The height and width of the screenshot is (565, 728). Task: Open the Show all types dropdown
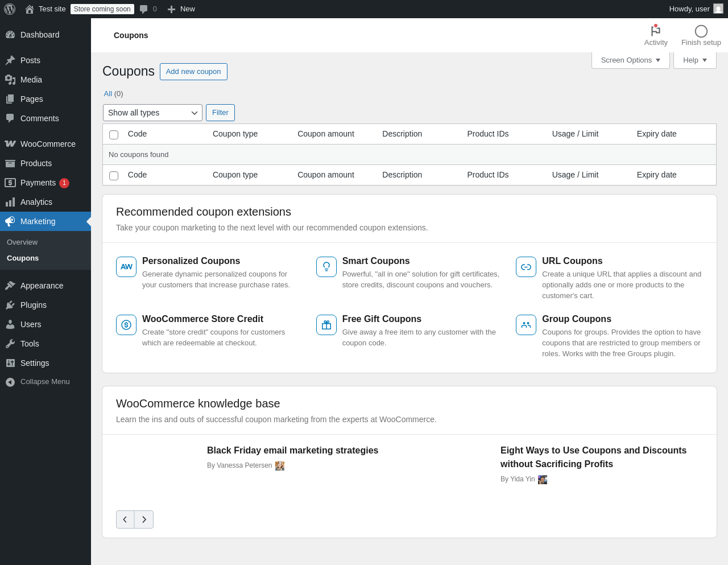point(152,113)
